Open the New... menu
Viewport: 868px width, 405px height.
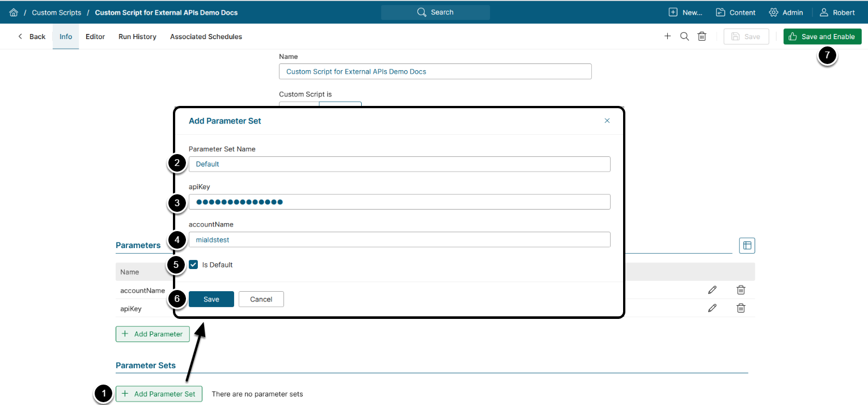(x=685, y=12)
